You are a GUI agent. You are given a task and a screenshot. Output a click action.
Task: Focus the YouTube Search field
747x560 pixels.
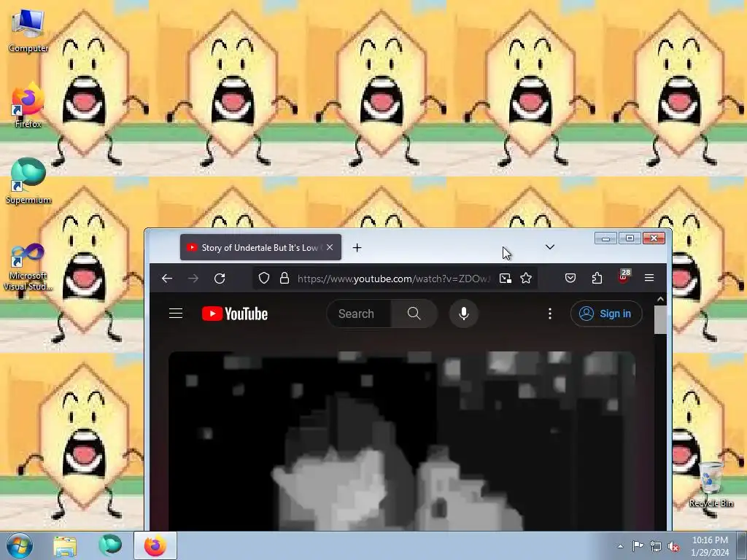coord(359,314)
